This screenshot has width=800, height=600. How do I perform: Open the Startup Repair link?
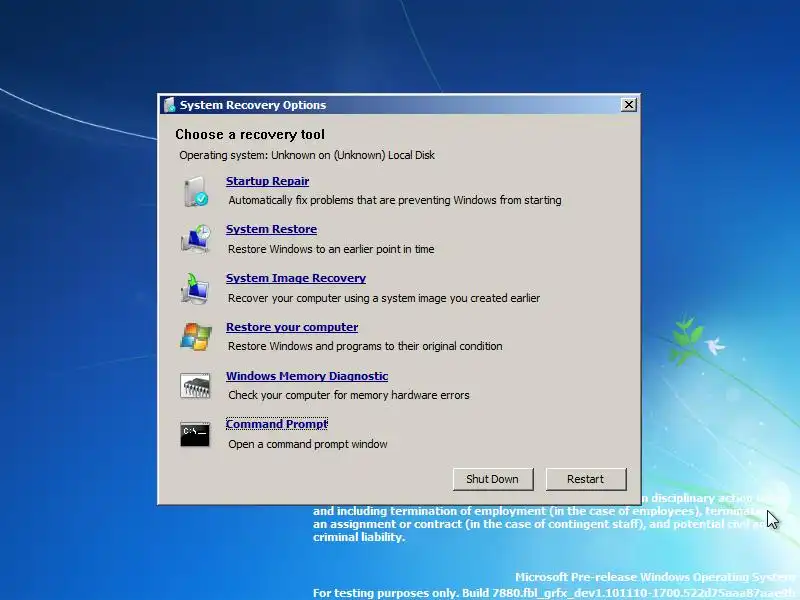267,181
